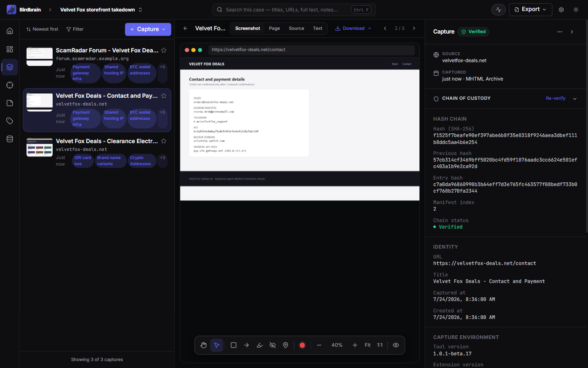Switch to the Screenshot tab
Image resolution: width=588 pixels, height=368 pixels.
(247, 28)
